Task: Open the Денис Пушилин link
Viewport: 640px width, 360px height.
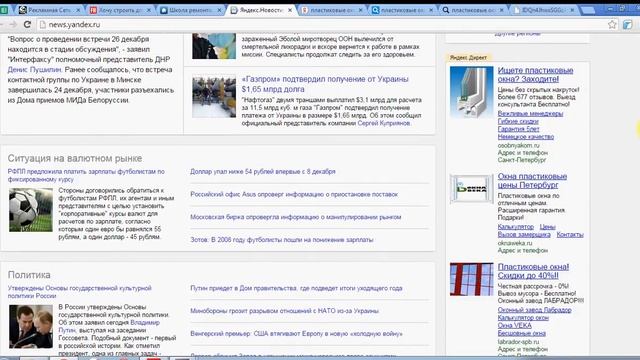Action: pyautogui.click(x=34, y=70)
